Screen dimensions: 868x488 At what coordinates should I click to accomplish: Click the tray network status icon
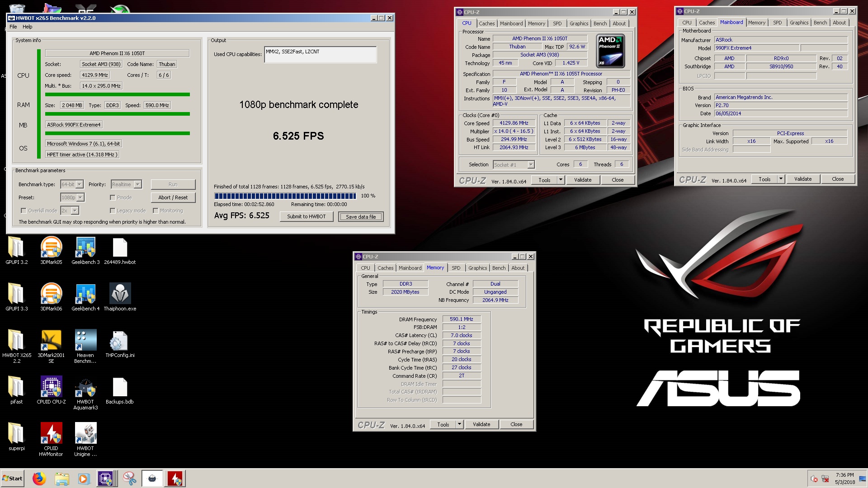point(825,479)
